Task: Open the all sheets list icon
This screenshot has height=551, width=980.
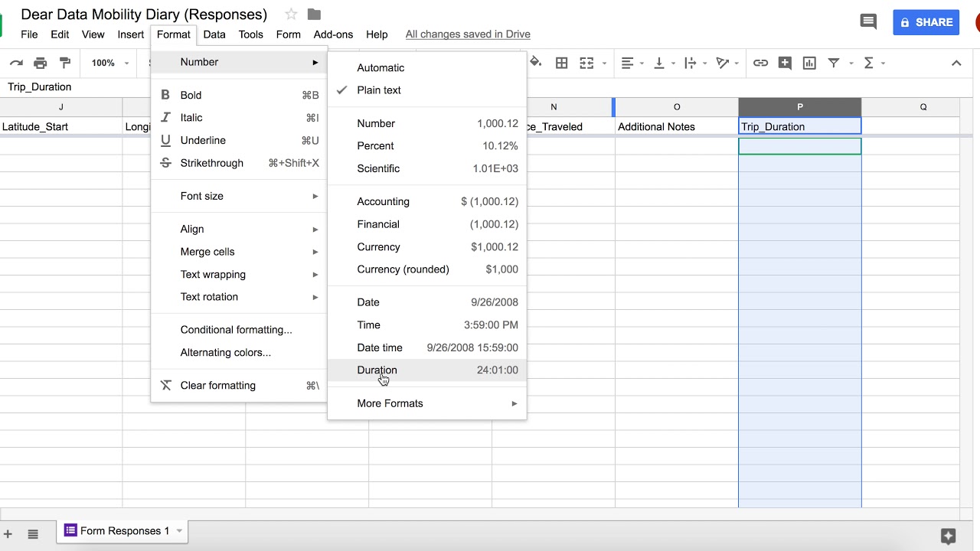Action: pos(33,533)
